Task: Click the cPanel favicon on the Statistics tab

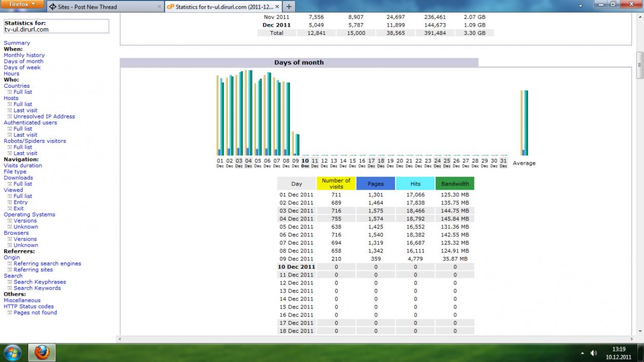Action: (170, 7)
